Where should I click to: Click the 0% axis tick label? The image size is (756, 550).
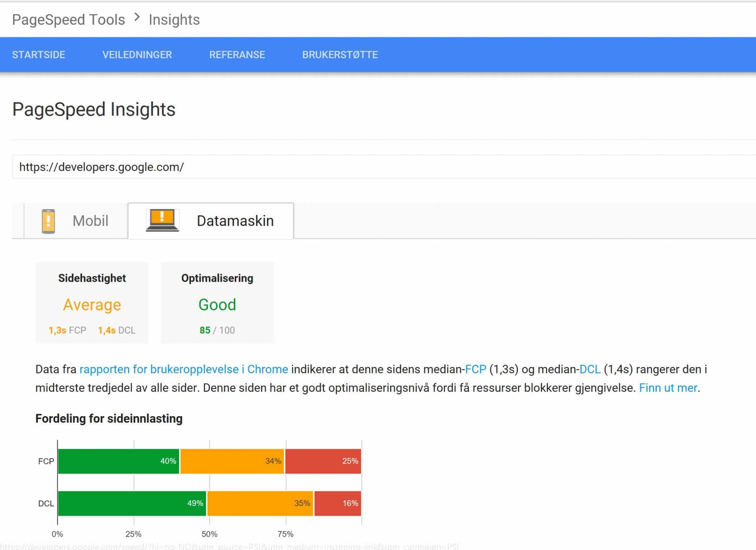(57, 534)
